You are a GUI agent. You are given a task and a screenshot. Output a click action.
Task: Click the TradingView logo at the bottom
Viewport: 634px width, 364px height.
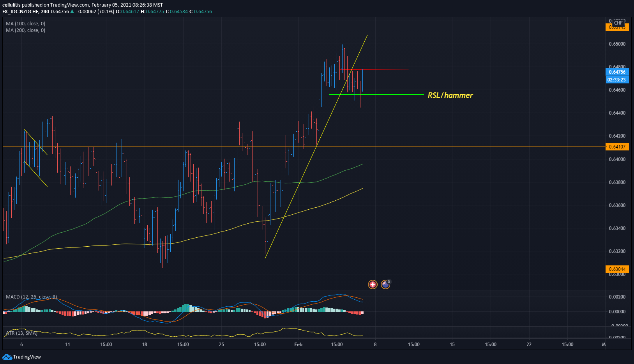(x=22, y=357)
